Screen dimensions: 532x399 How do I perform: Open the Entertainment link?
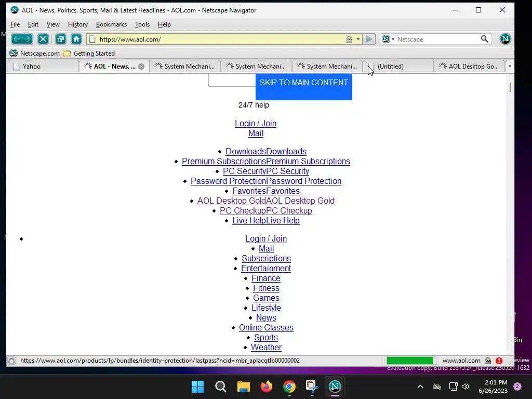point(266,269)
